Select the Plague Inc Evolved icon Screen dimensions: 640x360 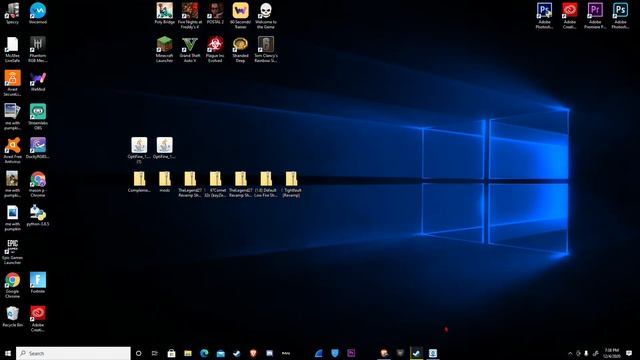[215, 49]
